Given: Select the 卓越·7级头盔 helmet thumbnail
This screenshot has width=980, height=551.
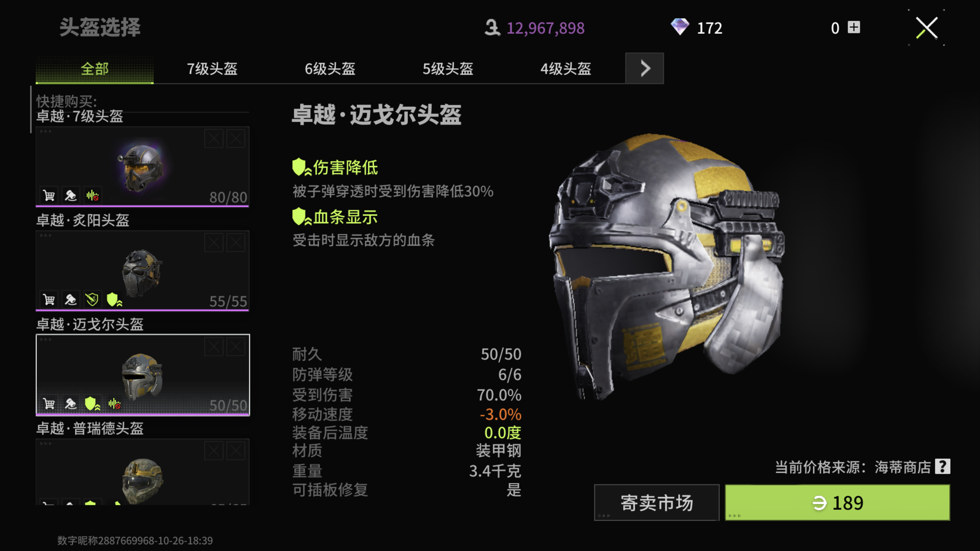Looking at the screenshot, I should point(142,166).
